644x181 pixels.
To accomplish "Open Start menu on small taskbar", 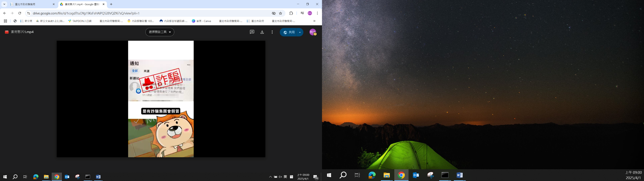I will tap(5, 177).
